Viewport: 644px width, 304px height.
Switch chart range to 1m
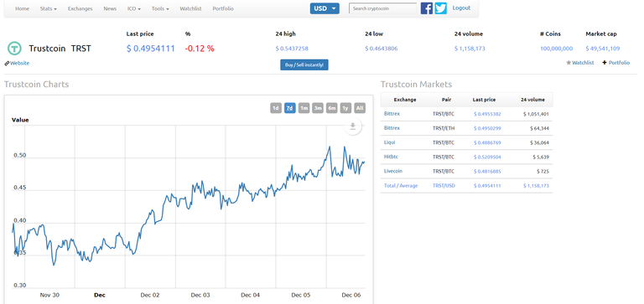click(x=304, y=108)
